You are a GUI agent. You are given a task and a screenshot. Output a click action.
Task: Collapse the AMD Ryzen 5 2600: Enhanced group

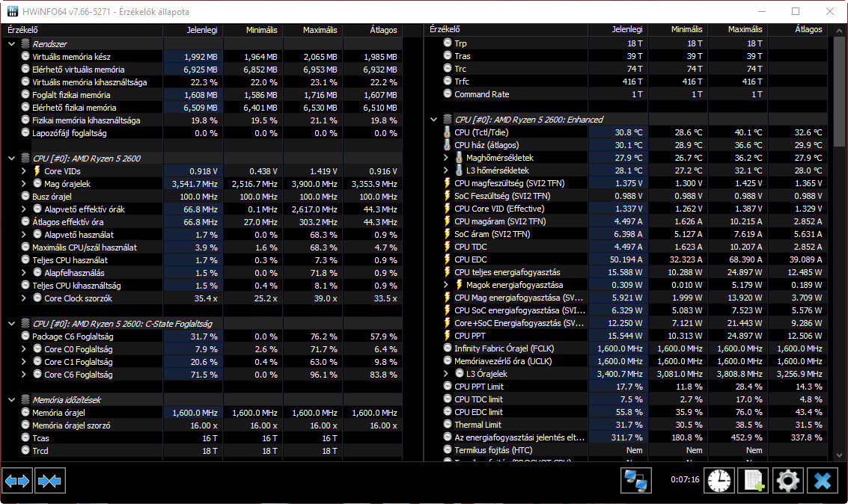click(433, 120)
